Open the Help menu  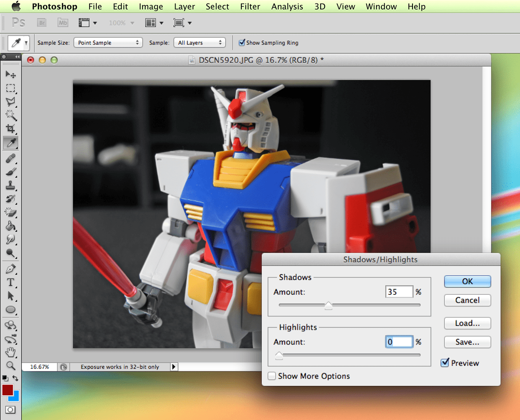coord(416,7)
